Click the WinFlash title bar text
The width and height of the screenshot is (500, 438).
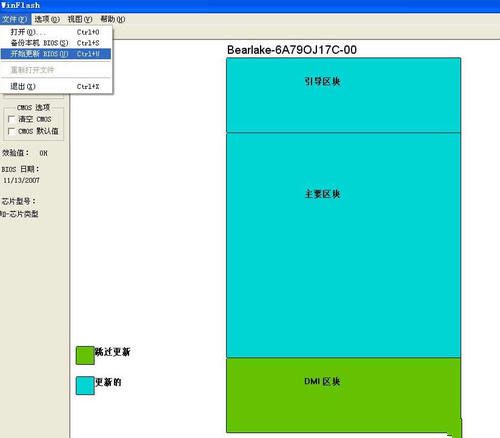pos(20,5)
